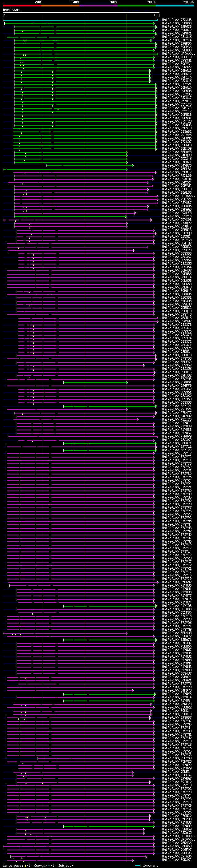The image size is (197, 868).
Task: Click the UniRef100_C5WMT7 label
Action: (x=177, y=172)
